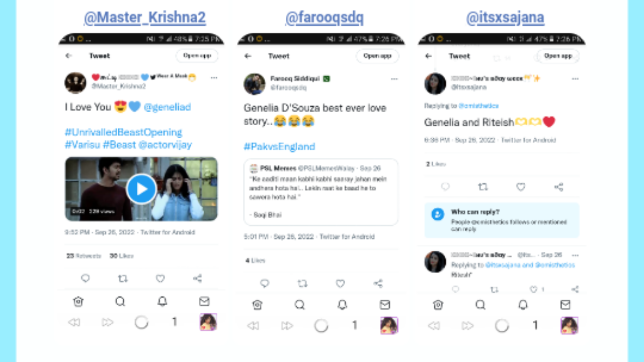Open the search icon in the first phone
This screenshot has width=644, height=362.
pos(120,301)
